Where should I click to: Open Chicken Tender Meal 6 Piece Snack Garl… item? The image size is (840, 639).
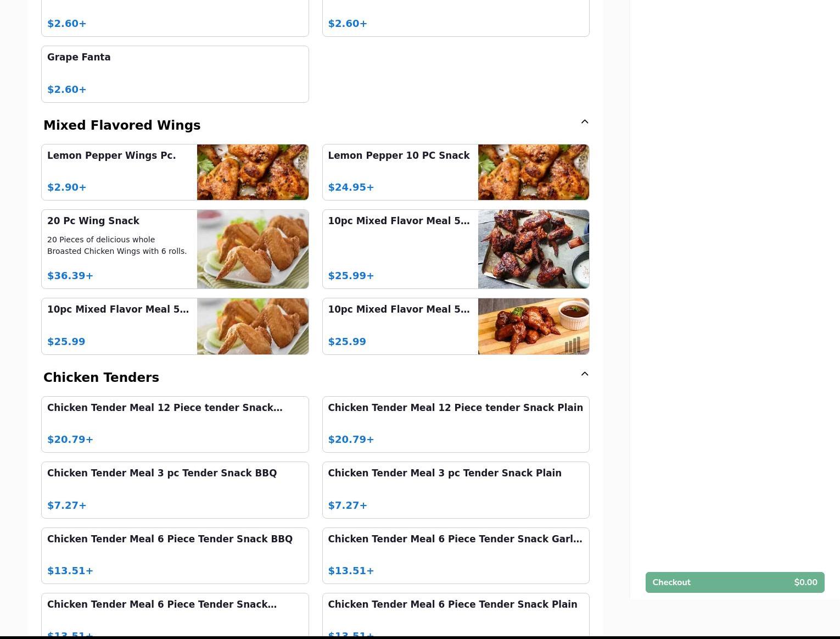click(x=456, y=556)
